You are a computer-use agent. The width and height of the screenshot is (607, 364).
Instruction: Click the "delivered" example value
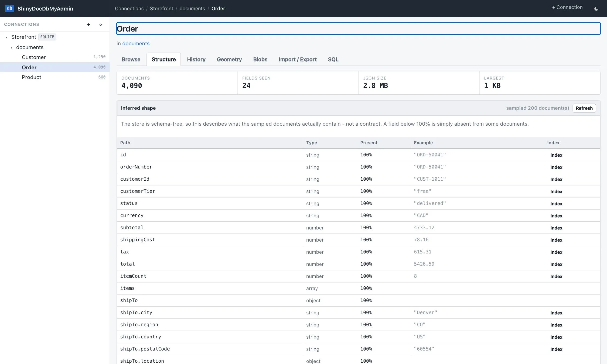430,203
